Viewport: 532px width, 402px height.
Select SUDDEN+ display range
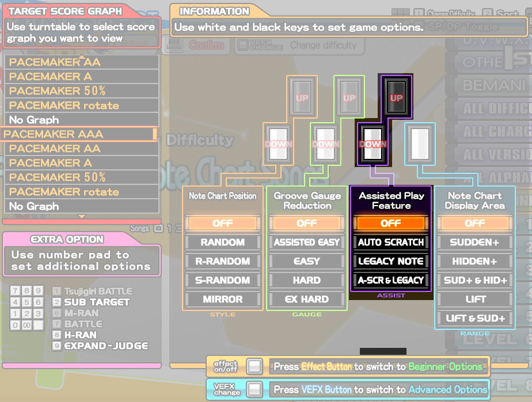tap(475, 242)
